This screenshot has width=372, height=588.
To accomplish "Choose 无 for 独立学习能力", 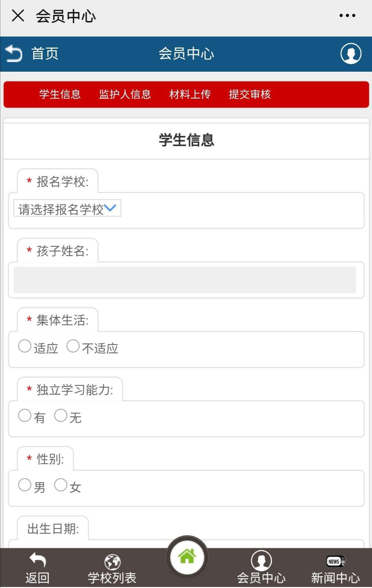I will (61, 415).
